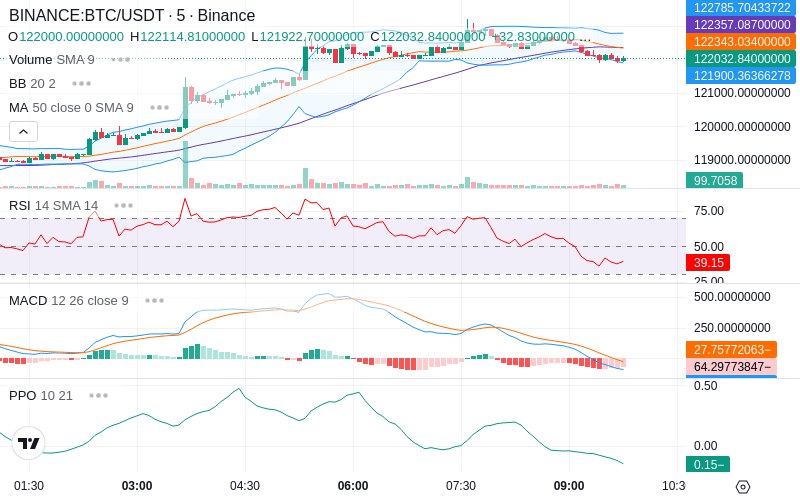Click the 119000.00000000 price axis tick
The width and height of the screenshot is (800, 500).
pos(742,160)
